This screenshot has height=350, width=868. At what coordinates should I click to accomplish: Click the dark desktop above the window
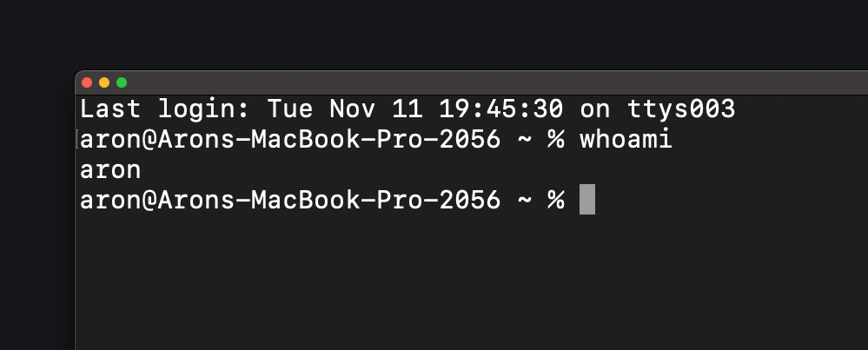[x=434, y=35]
